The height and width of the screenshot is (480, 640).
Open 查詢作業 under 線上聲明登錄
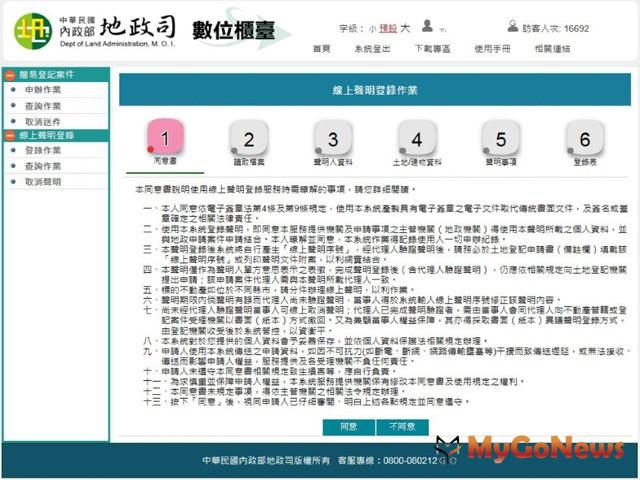pos(43,166)
